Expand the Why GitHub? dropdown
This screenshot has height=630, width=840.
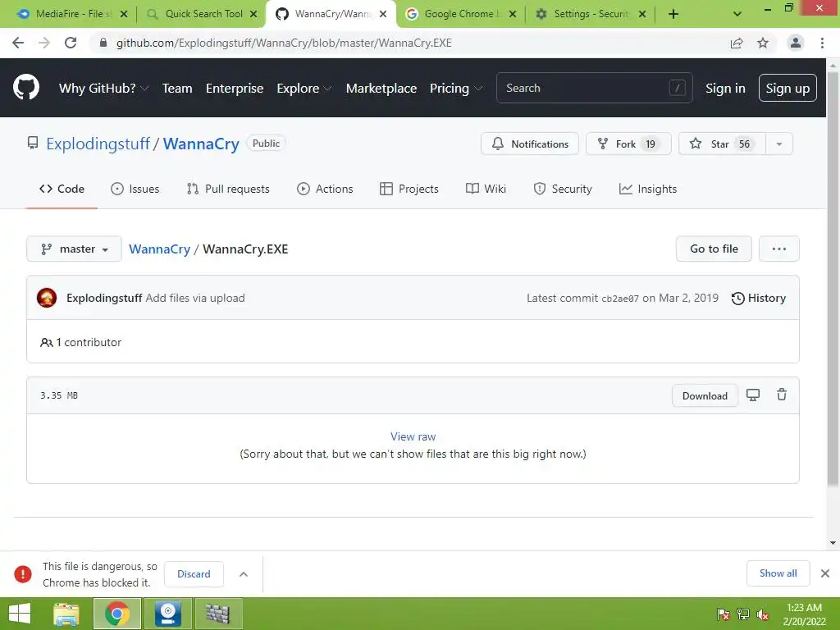point(103,89)
